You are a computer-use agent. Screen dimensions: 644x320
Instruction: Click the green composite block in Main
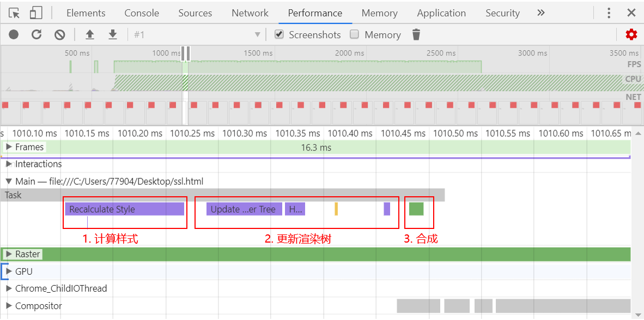click(416, 209)
